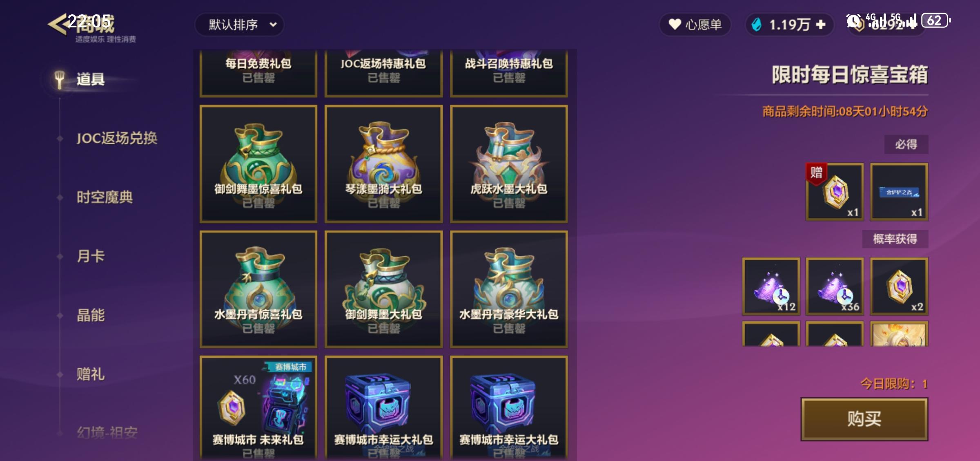This screenshot has height=461, width=980.
Task: Add more blue crystal currency via plus
Action: pos(820,25)
